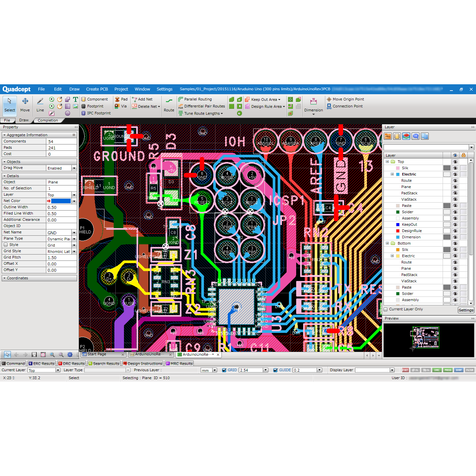476x476 pixels.
Task: Enable the Current Layer Only checkbox
Action: pyautogui.click(x=386, y=309)
